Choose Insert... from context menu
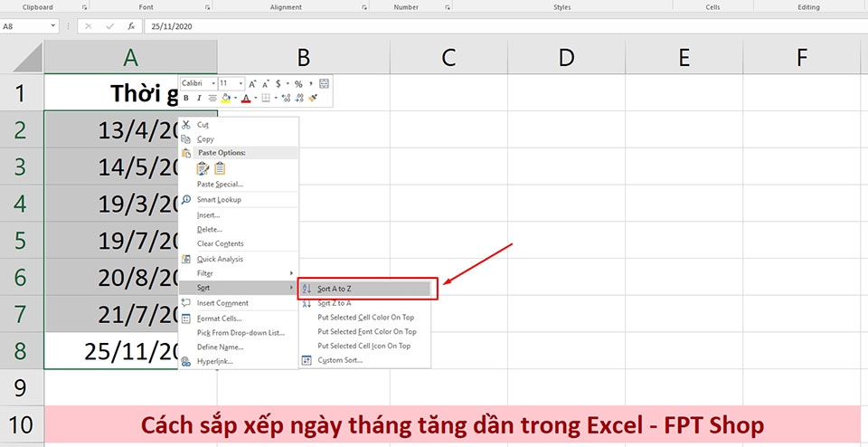Viewport: 868px width, 447px height. tap(238, 215)
